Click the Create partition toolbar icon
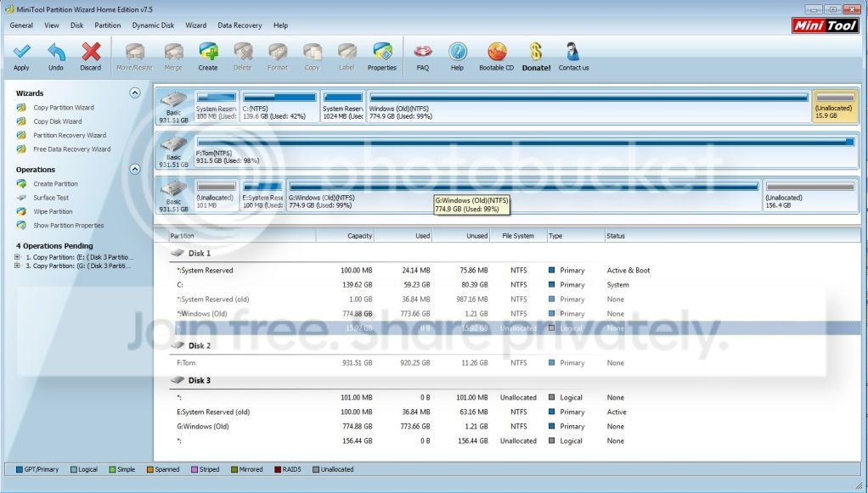 tap(208, 52)
